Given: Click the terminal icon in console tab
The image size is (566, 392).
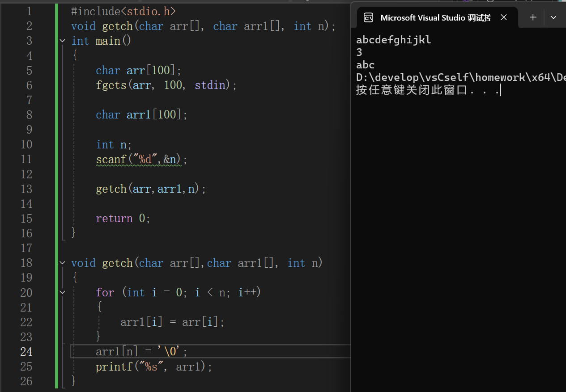Looking at the screenshot, I should point(368,17).
